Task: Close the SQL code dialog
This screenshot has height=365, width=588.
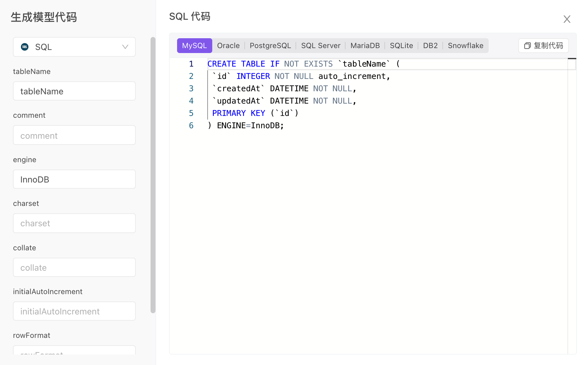Action: click(x=567, y=19)
